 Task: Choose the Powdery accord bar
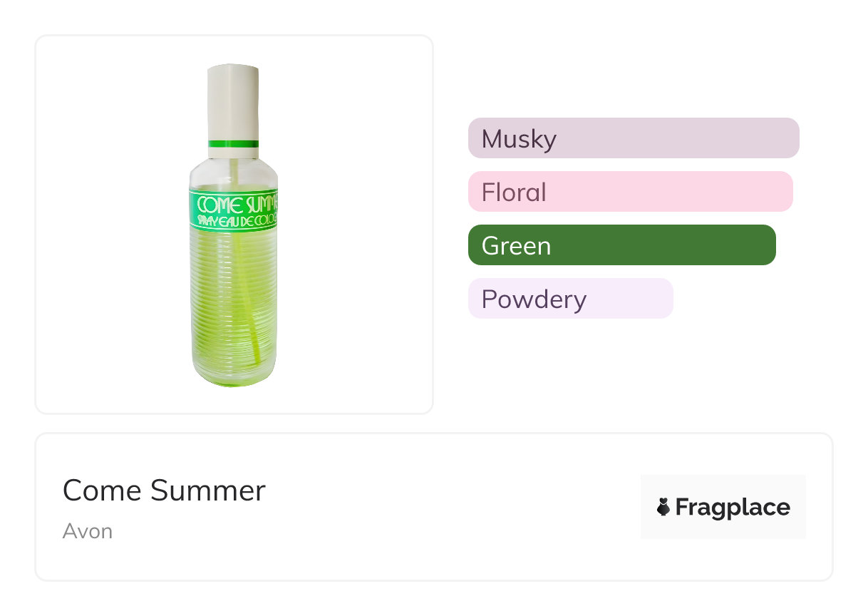(x=570, y=298)
